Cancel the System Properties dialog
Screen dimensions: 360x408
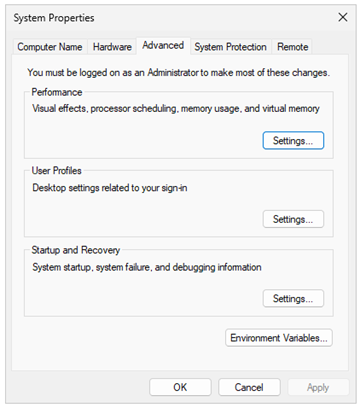(x=249, y=387)
